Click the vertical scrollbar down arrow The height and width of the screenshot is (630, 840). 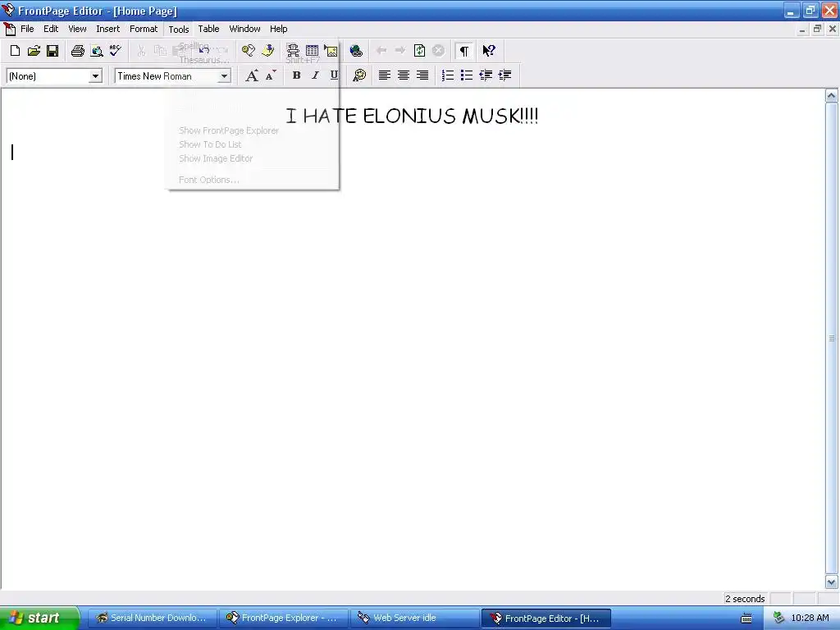(832, 582)
